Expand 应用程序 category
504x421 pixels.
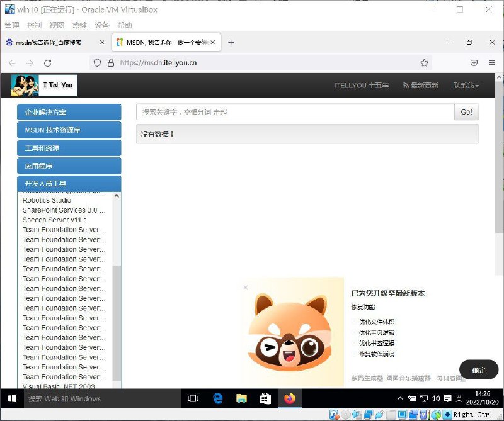click(69, 166)
